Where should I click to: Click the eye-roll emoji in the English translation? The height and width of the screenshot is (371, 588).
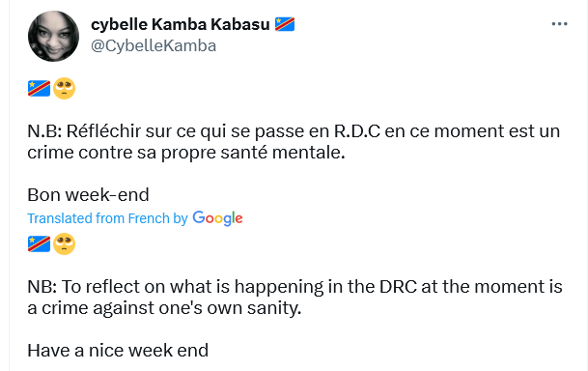tap(64, 243)
